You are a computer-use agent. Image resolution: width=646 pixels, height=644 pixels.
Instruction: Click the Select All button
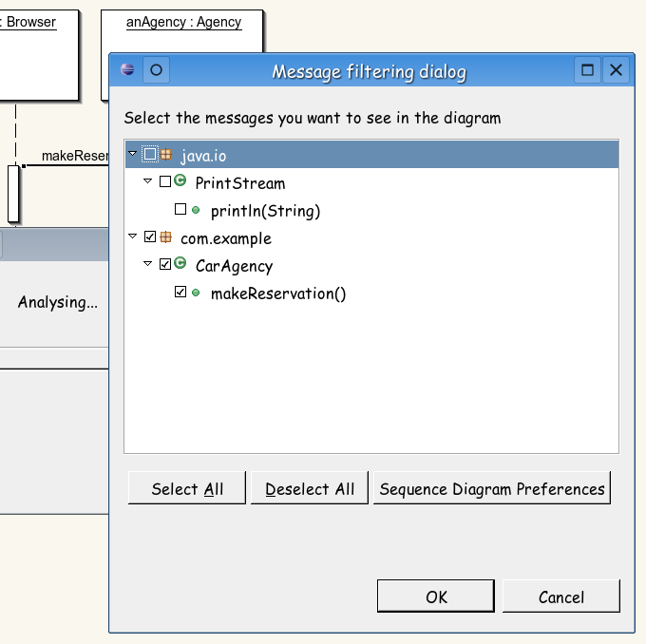187,488
